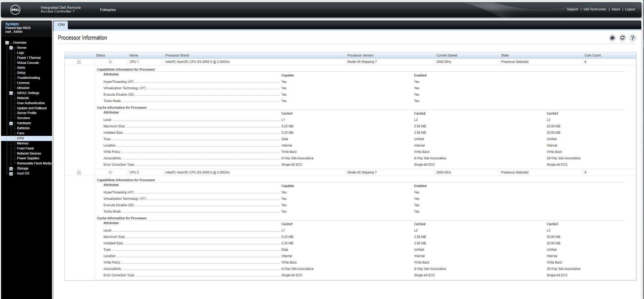Click the print icon for processor info
This screenshot has width=644, height=299.
coord(613,38)
